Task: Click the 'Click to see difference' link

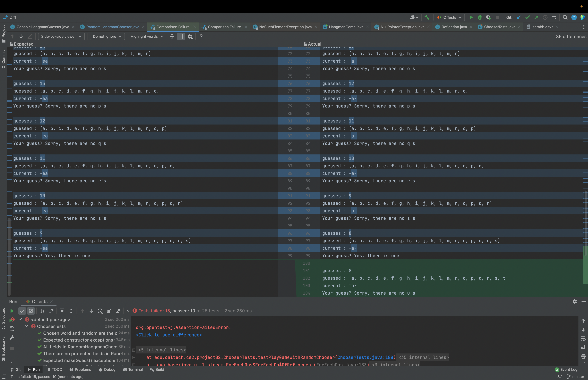Action: click(169, 335)
